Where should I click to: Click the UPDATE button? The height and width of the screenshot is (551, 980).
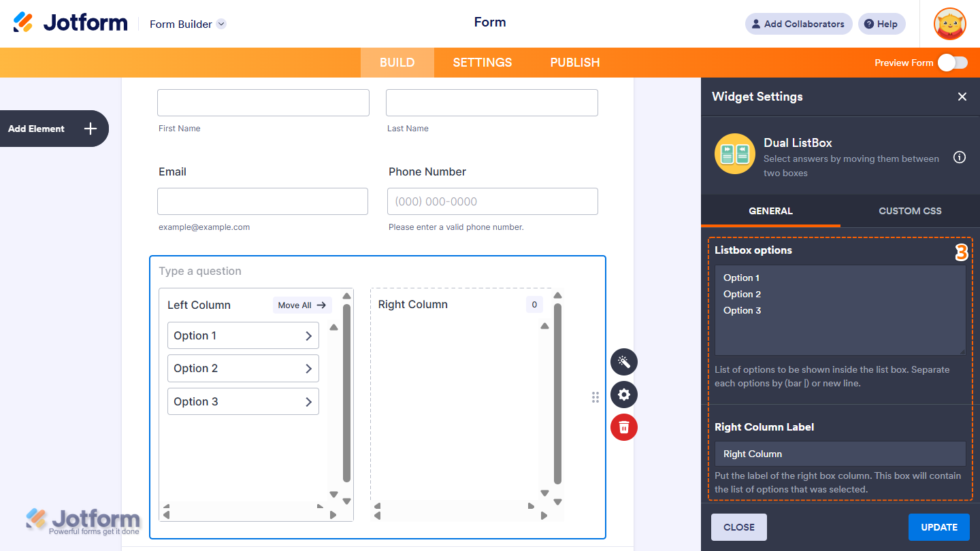[x=939, y=527]
